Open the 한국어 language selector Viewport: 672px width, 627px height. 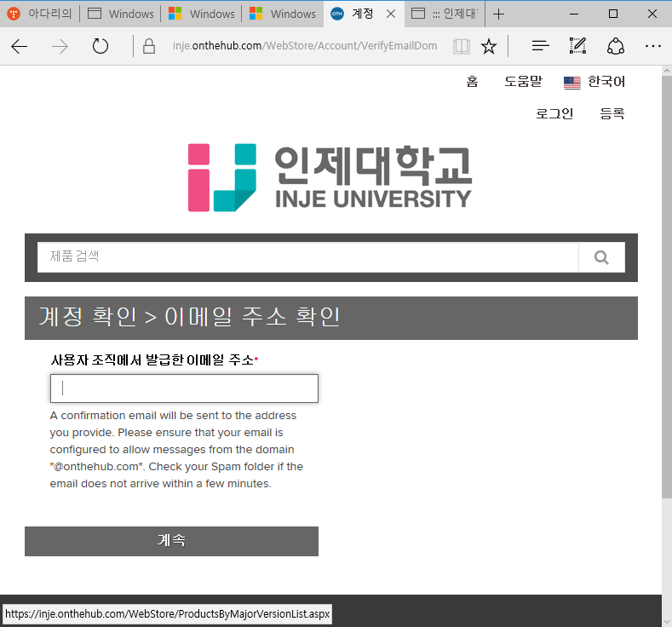coord(606,82)
